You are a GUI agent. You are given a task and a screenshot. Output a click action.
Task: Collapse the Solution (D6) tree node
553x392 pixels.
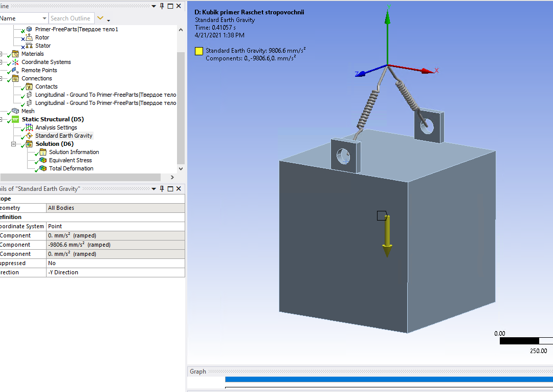[x=14, y=144]
